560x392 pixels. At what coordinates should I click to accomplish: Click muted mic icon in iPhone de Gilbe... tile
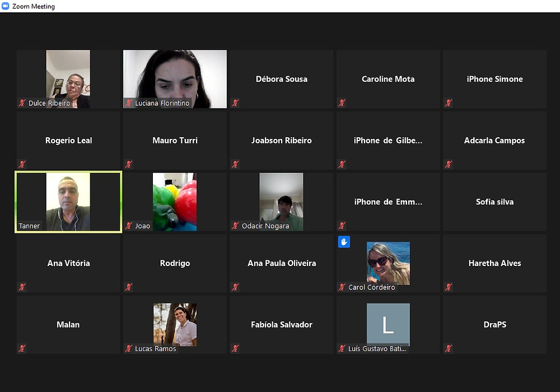coord(342,165)
